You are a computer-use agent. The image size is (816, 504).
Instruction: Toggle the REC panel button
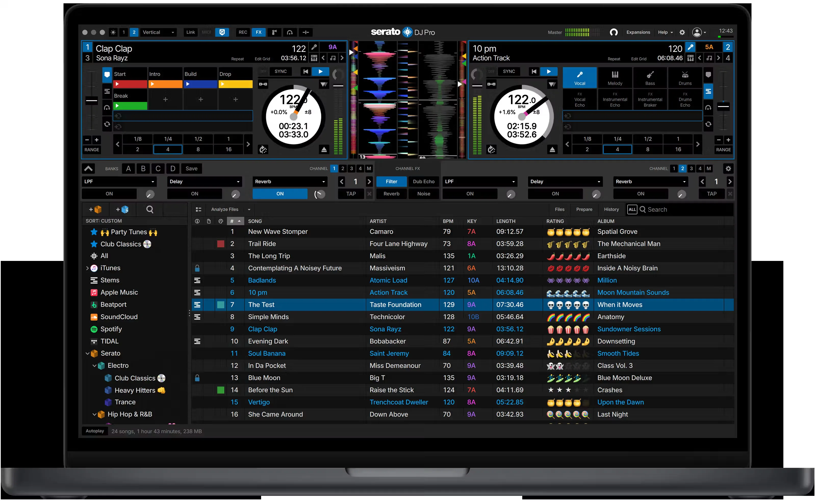(x=243, y=32)
